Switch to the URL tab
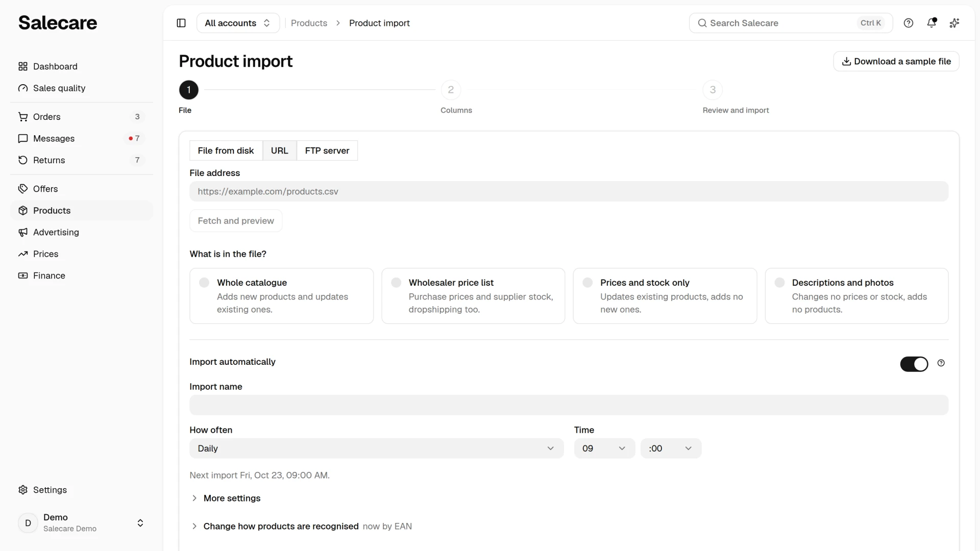This screenshot has height=551, width=980. click(x=280, y=151)
